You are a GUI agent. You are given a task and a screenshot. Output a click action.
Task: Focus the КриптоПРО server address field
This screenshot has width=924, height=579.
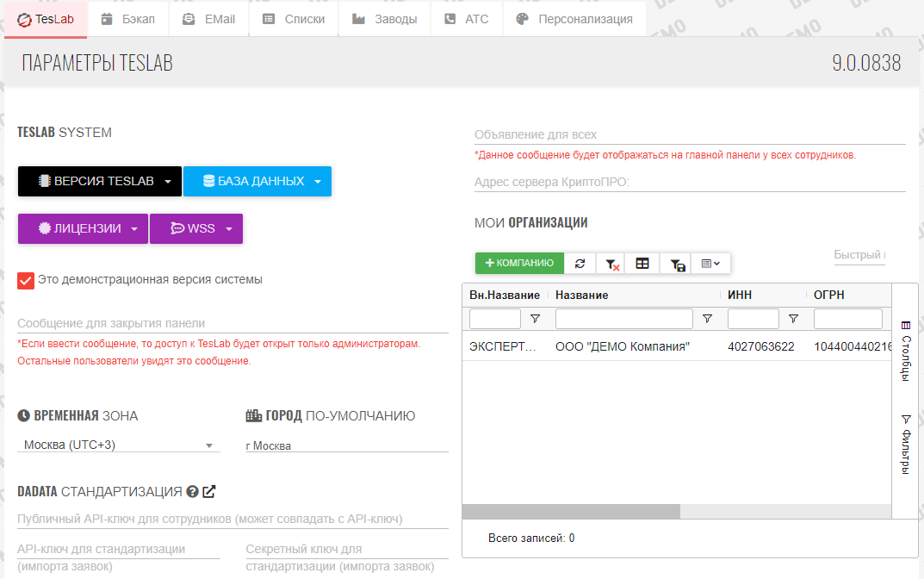(690, 182)
